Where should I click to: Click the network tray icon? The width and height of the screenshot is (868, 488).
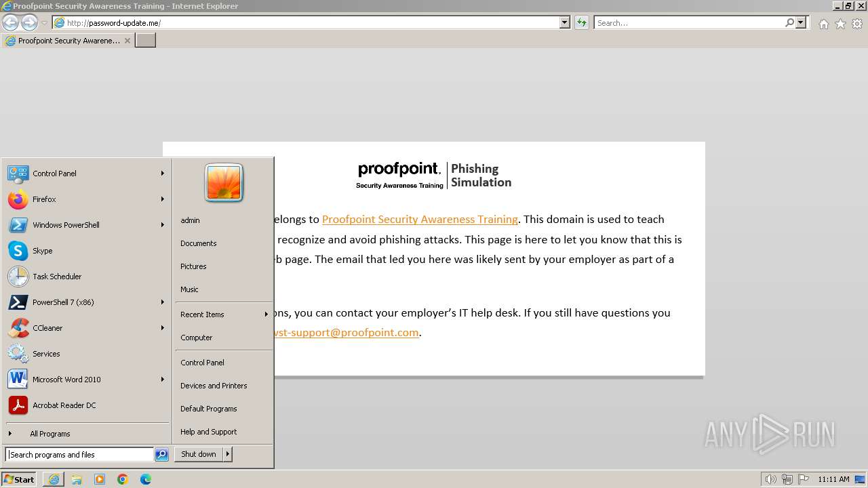coord(787,479)
